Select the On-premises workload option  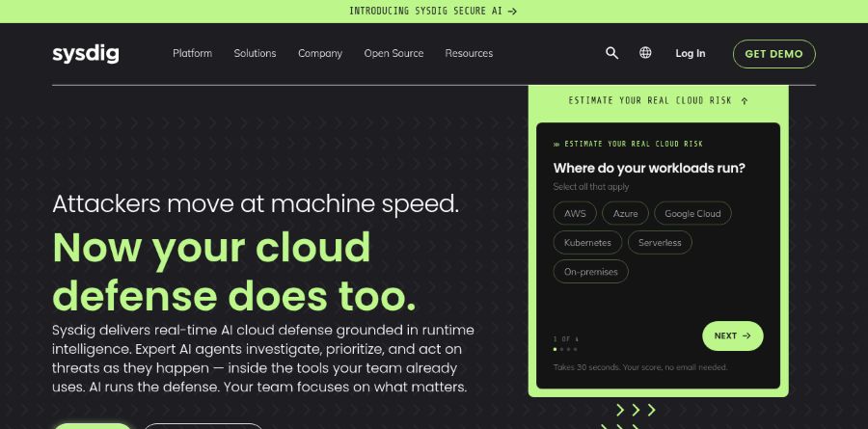click(590, 272)
